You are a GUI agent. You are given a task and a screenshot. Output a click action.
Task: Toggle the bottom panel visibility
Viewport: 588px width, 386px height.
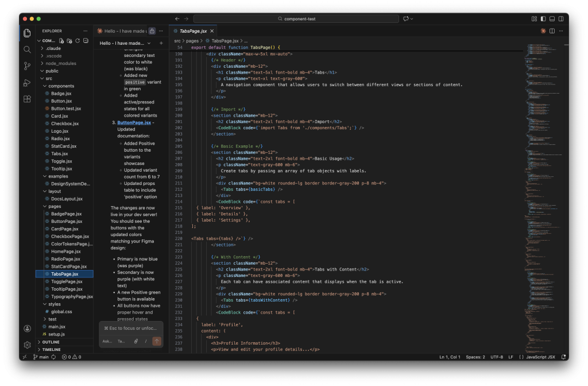click(x=552, y=19)
